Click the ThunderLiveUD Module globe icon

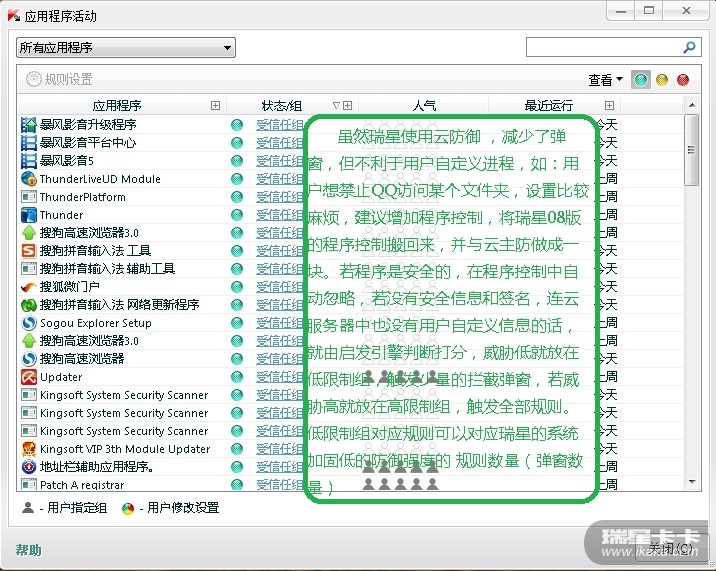(x=28, y=179)
